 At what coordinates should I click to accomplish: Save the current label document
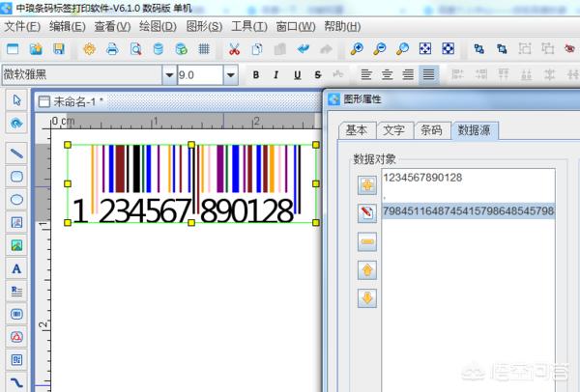pos(59,49)
